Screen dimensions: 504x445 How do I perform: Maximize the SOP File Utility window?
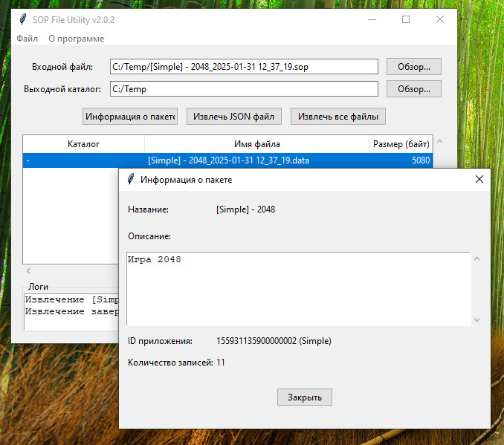[x=406, y=19]
